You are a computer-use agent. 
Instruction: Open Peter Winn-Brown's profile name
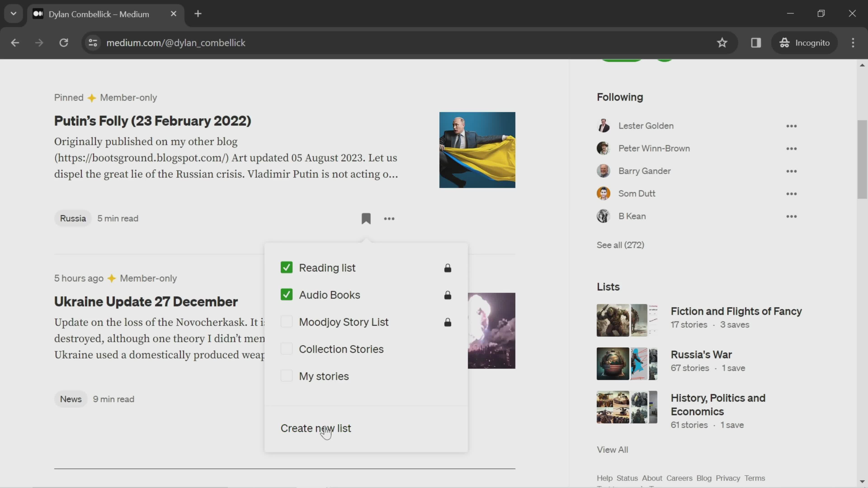[654, 148]
